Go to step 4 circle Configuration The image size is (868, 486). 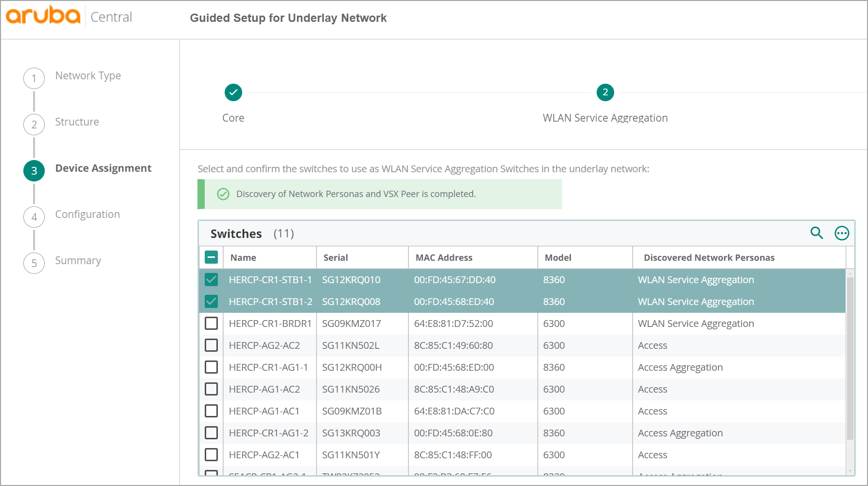[x=34, y=217]
